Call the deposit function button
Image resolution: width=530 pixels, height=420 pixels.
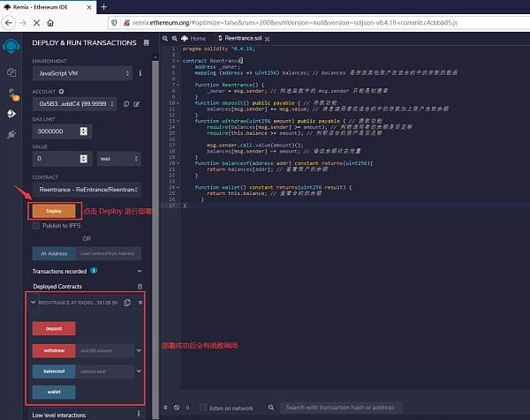pyautogui.click(x=54, y=328)
